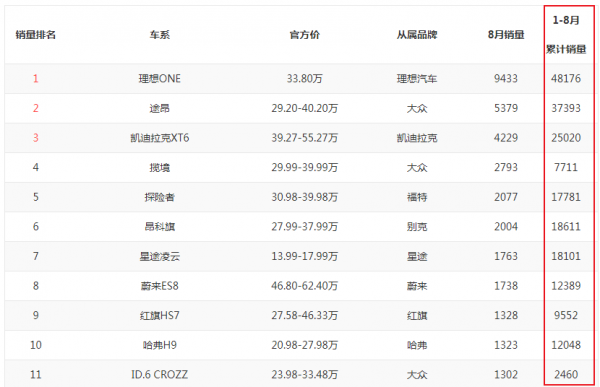The height and width of the screenshot is (387, 600).
Task: Click cumulative sales value 12048
Action: point(566,345)
